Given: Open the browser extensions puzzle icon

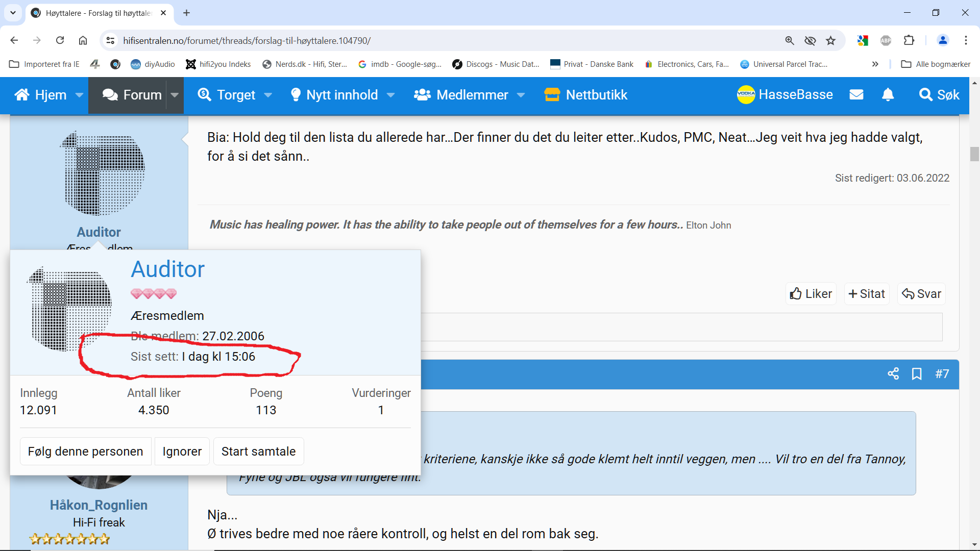Looking at the screenshot, I should (909, 41).
